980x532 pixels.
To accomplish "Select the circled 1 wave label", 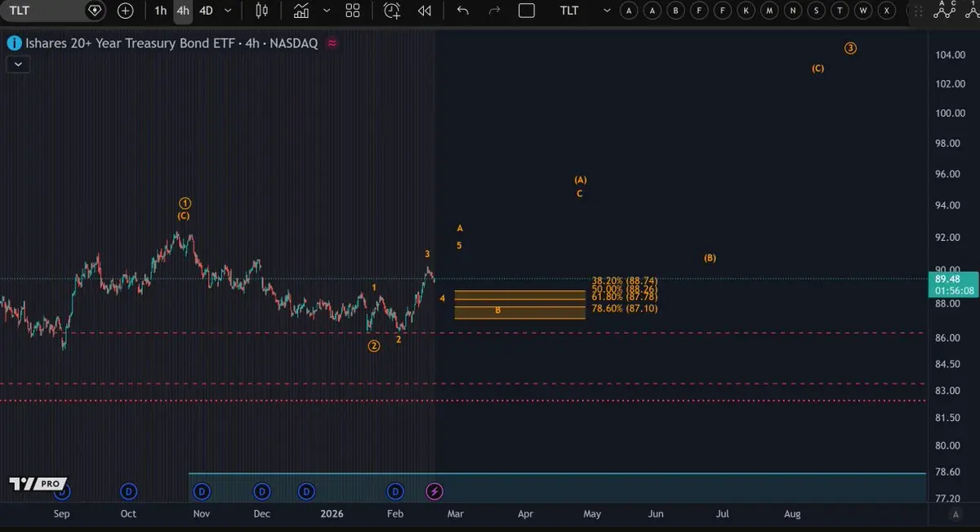I will [185, 202].
